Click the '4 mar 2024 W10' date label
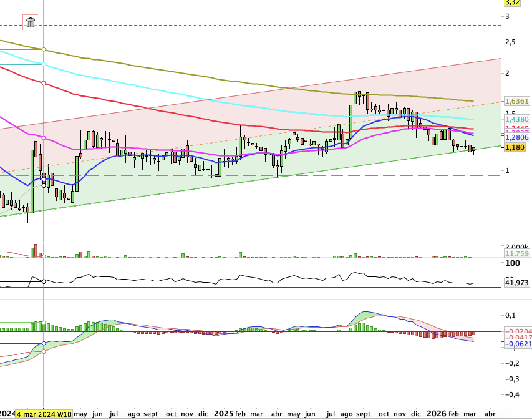The image size is (532, 420). click(x=44, y=414)
